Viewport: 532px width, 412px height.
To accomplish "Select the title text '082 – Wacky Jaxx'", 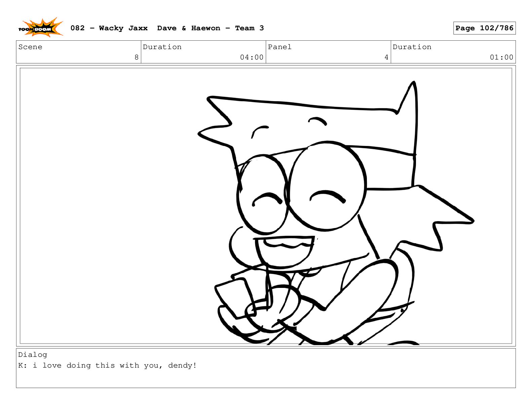I will coord(109,28).
